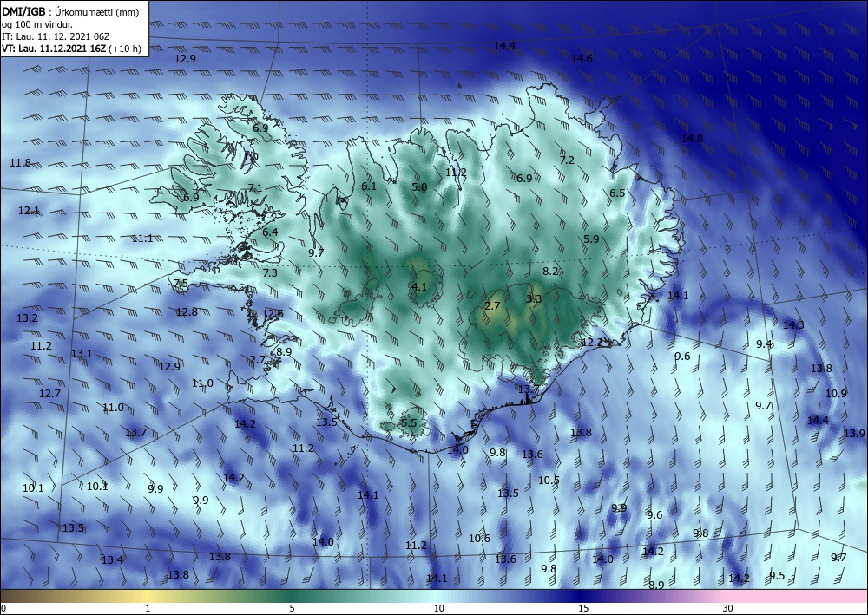The height and width of the screenshot is (615, 868).
Task: Click the 13.4 value in the southwest
Action: [112, 559]
